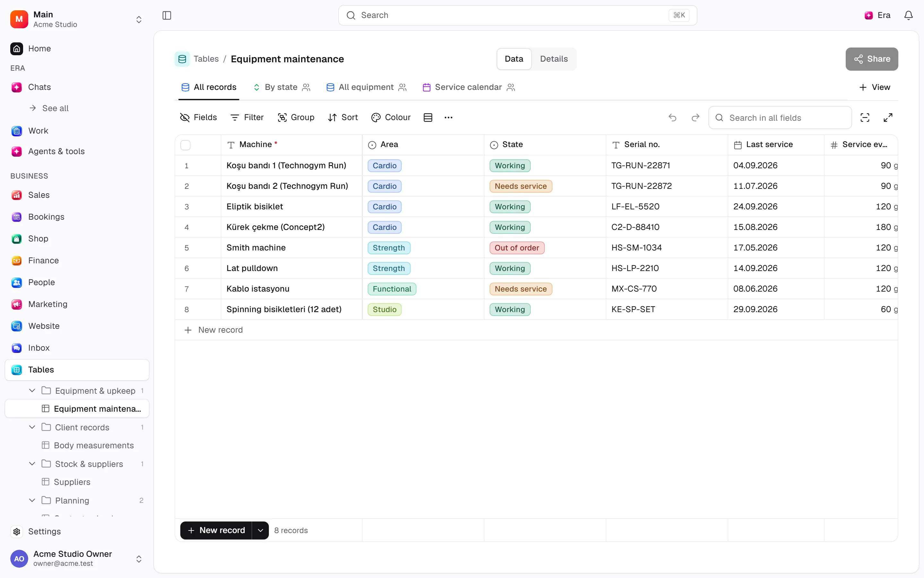Collapse the Planning folder

coord(32,500)
